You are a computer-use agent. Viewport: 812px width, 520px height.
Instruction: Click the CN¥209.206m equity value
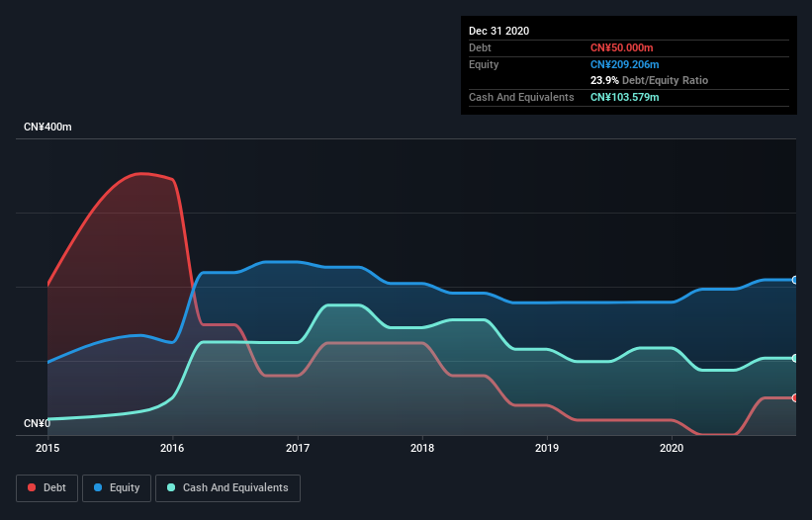pyautogui.click(x=624, y=64)
